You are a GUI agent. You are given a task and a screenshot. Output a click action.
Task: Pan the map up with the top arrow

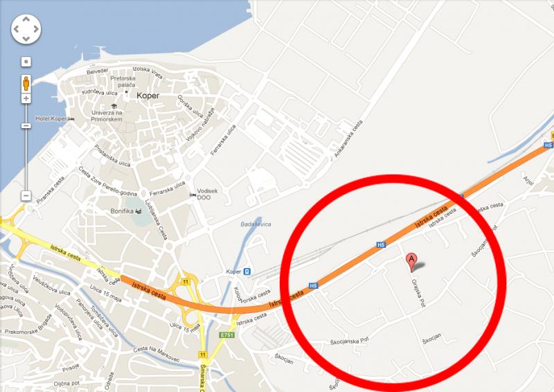click(x=26, y=20)
